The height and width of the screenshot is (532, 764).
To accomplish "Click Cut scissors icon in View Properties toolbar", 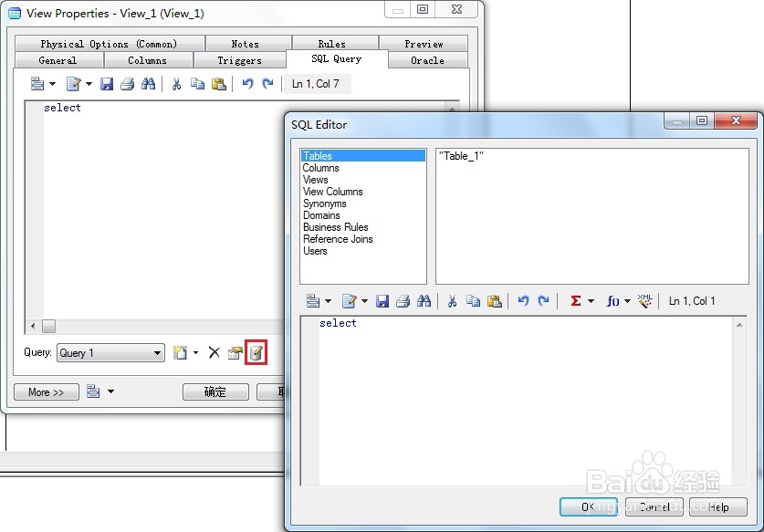I will tap(176, 84).
